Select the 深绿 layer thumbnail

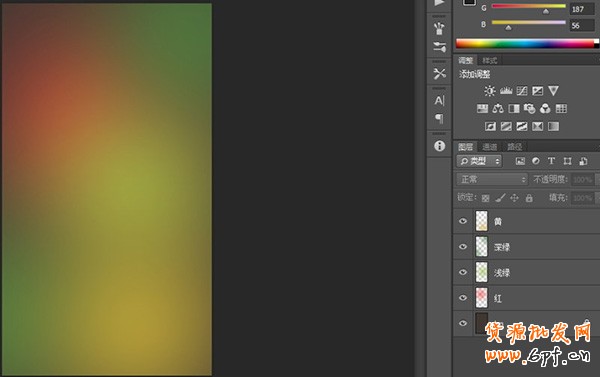tap(482, 246)
